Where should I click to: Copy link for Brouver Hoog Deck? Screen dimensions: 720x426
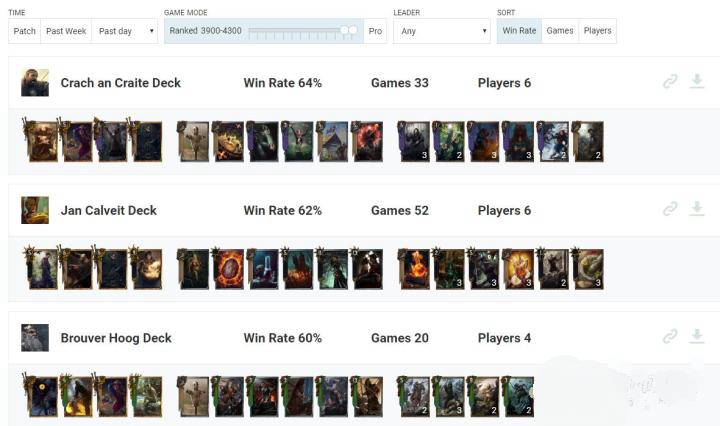click(670, 336)
